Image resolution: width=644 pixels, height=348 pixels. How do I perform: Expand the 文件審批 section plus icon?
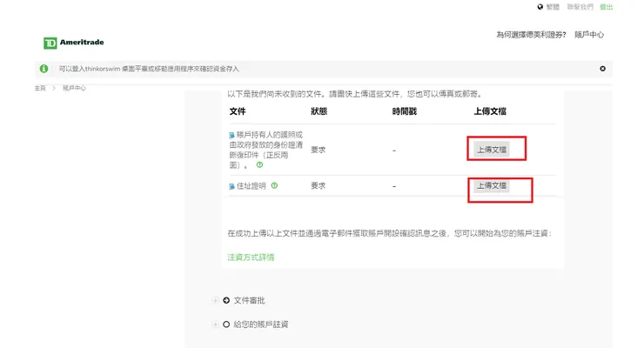pos(215,300)
